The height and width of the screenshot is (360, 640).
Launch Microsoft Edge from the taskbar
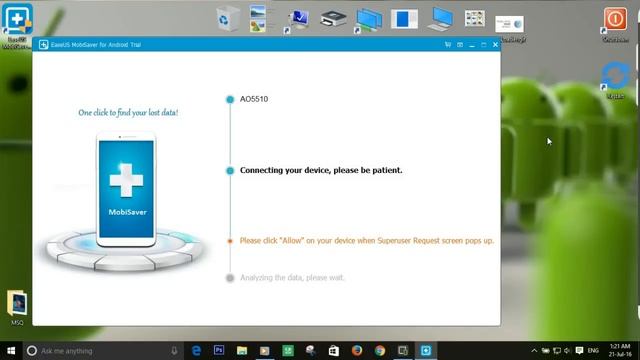pyautogui.click(x=196, y=351)
